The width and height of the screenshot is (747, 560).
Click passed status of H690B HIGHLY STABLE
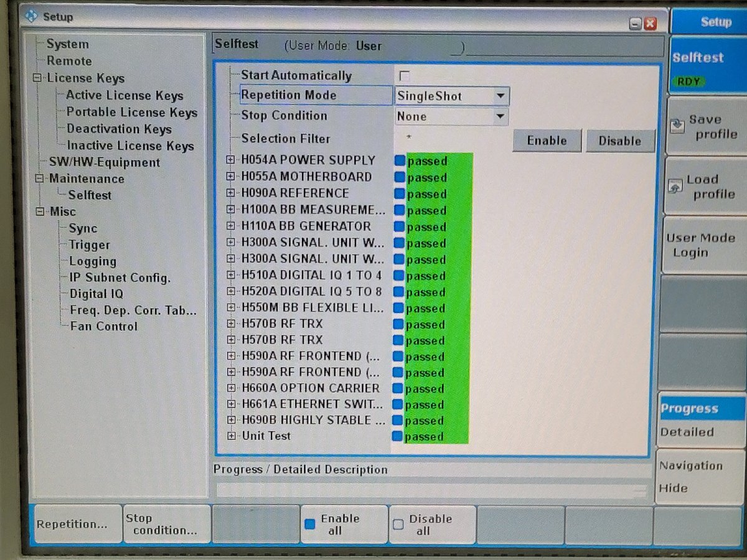[x=424, y=421]
